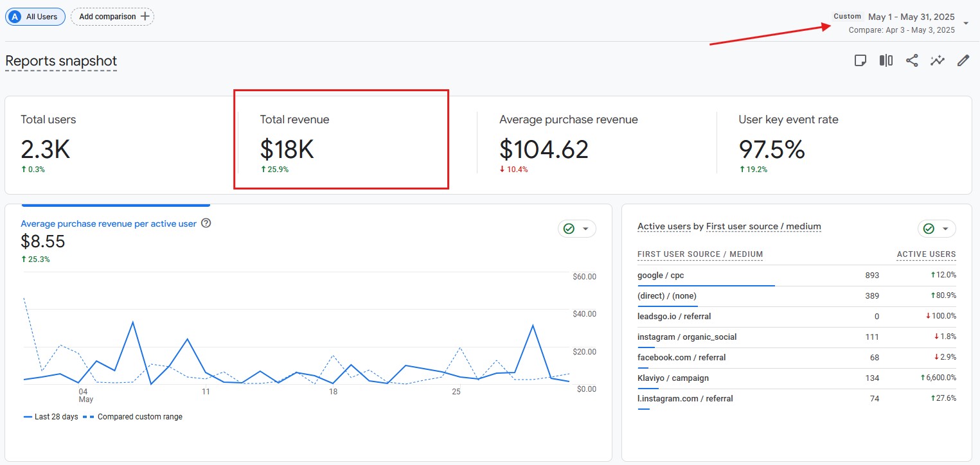
Task: Select the Klaviyo / campaign row
Action: click(797, 378)
